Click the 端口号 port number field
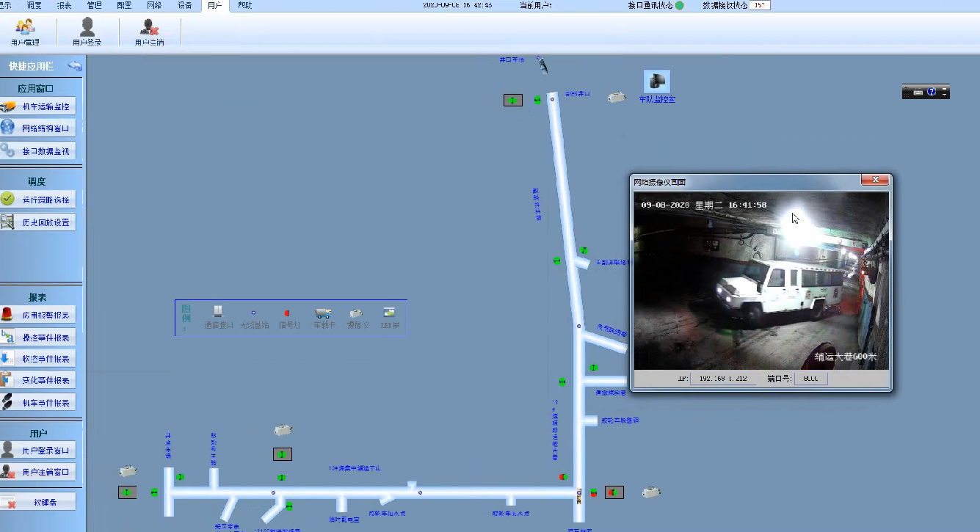Image resolution: width=980 pixels, height=532 pixels. point(810,379)
